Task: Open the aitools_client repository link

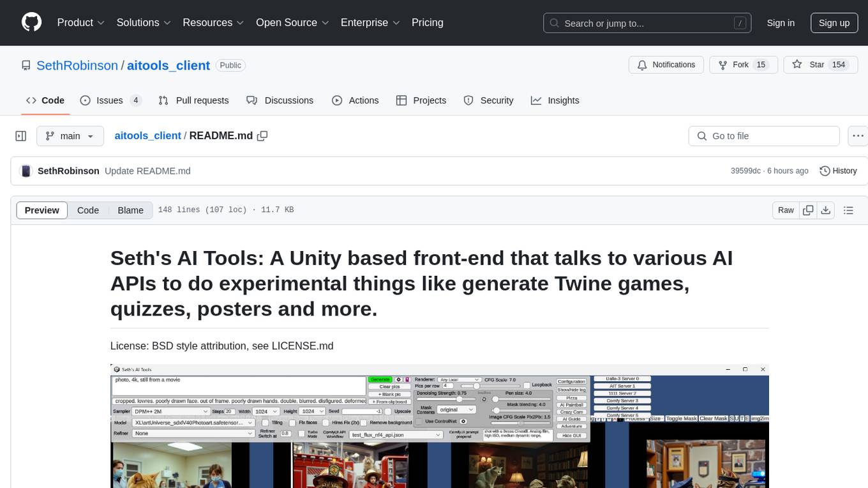Action: (x=168, y=65)
